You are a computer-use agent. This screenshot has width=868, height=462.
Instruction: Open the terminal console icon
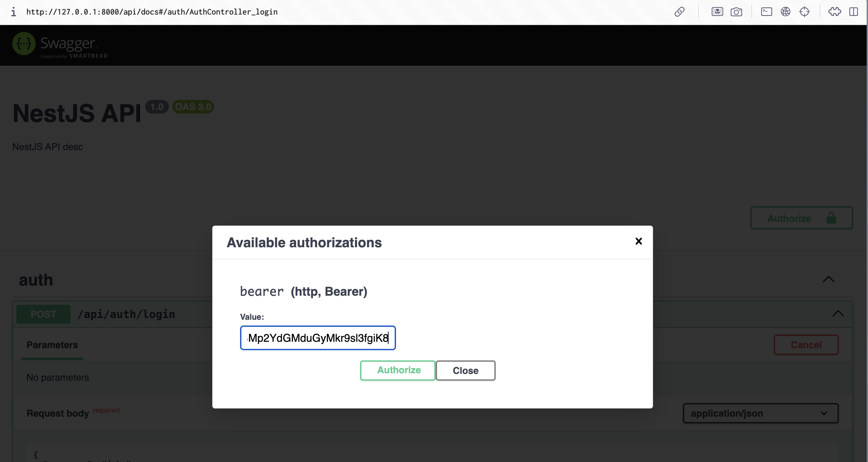tap(766, 12)
